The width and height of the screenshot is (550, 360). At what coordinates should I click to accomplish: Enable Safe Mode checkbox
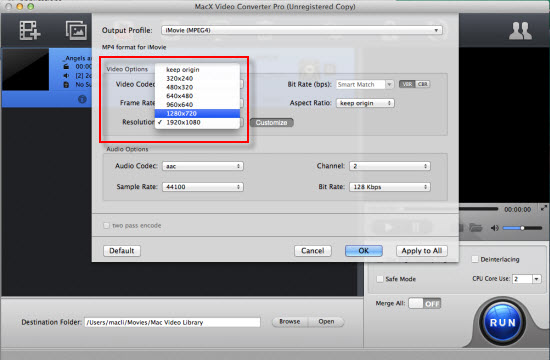pyautogui.click(x=380, y=279)
